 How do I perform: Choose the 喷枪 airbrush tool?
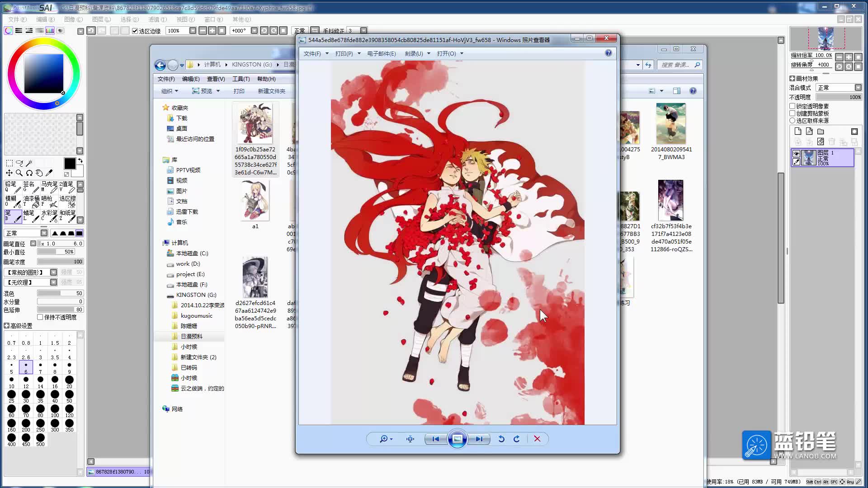[49, 202]
